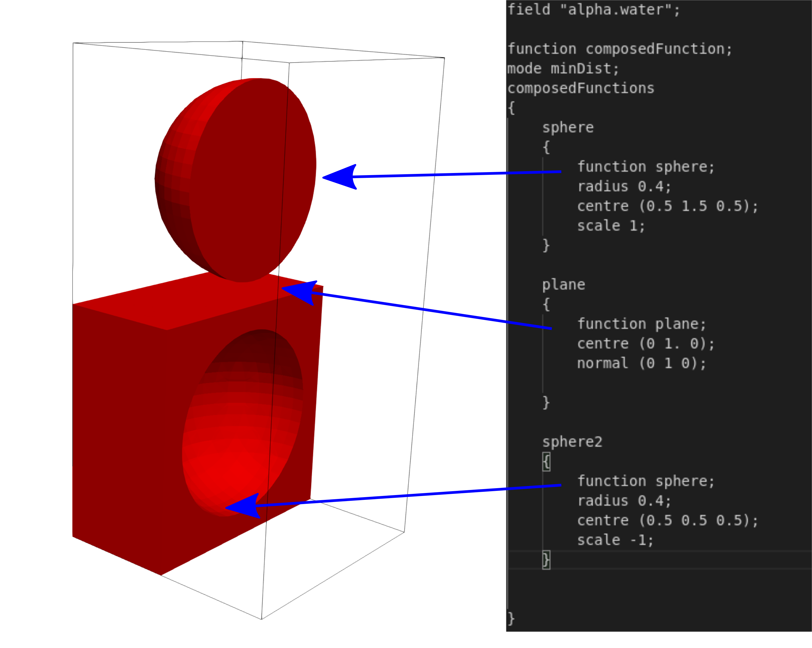Click the 'scale -1;' line
Viewport: 812px width, 648px height.
(x=615, y=540)
